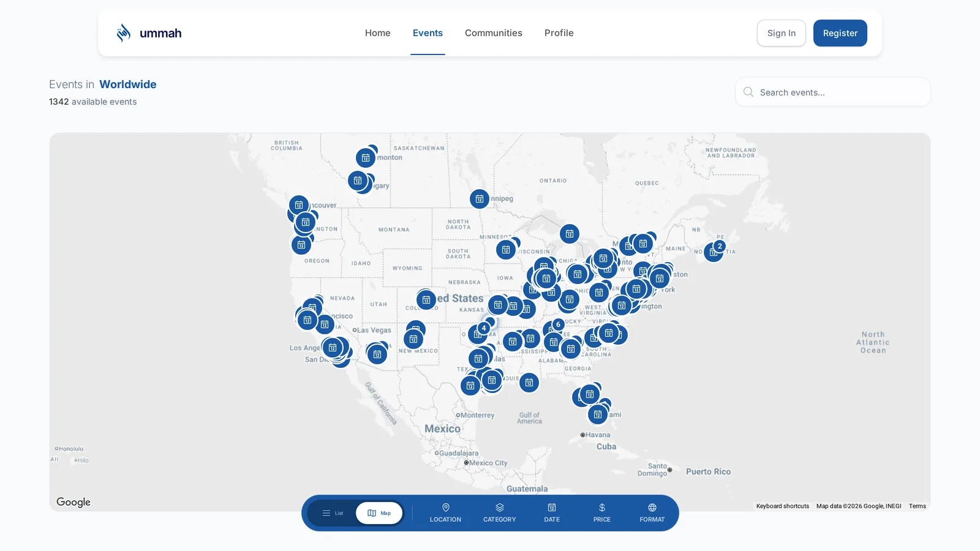
Task: Open the Format filter
Action: click(x=652, y=513)
